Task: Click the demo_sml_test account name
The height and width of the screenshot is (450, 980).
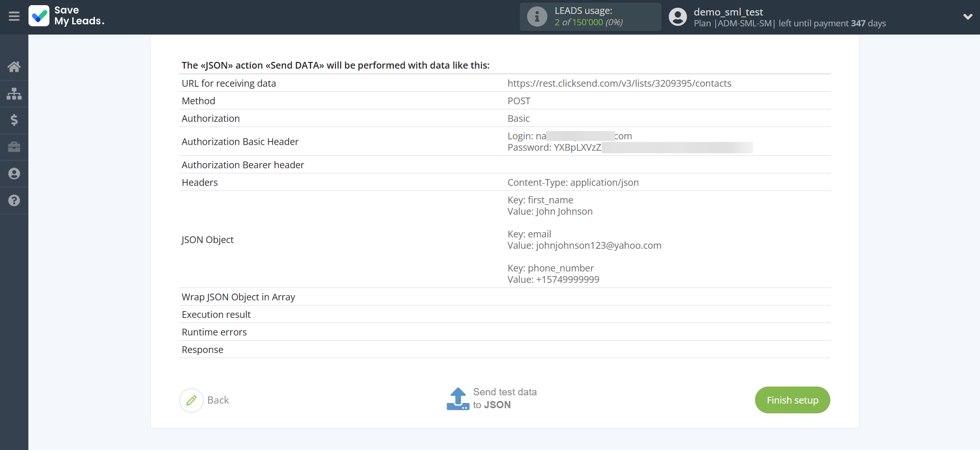Action: pyautogui.click(x=728, y=12)
